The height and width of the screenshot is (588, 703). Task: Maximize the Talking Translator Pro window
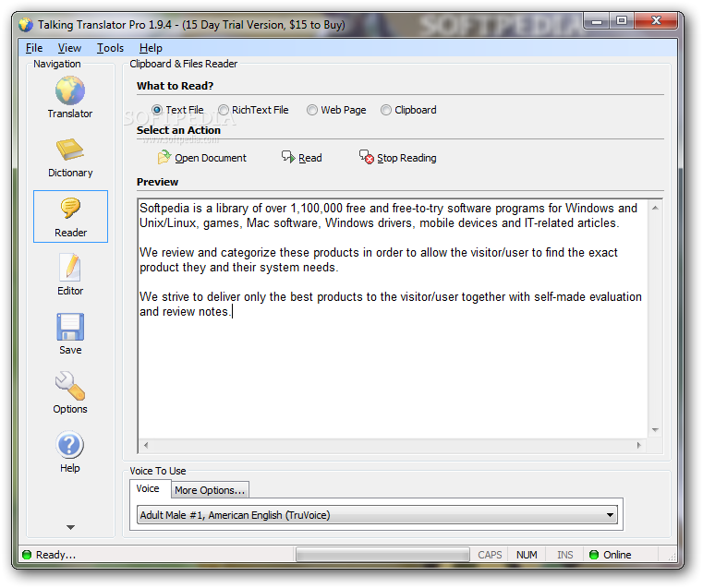tap(622, 21)
